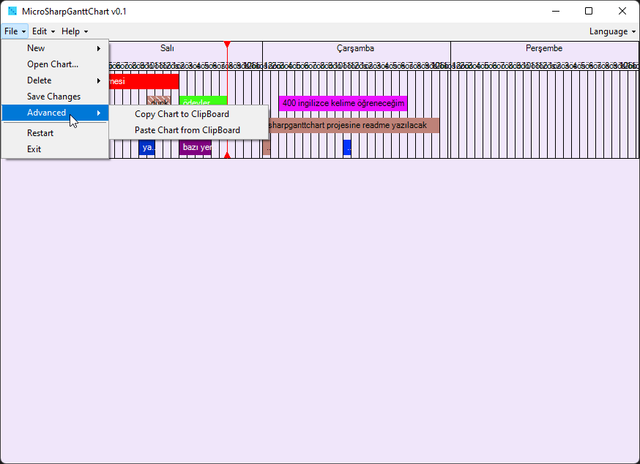The width and height of the screenshot is (640, 464).
Task: Click the brown 'sharpganttchart projesine readme' task bar
Action: 350,125
